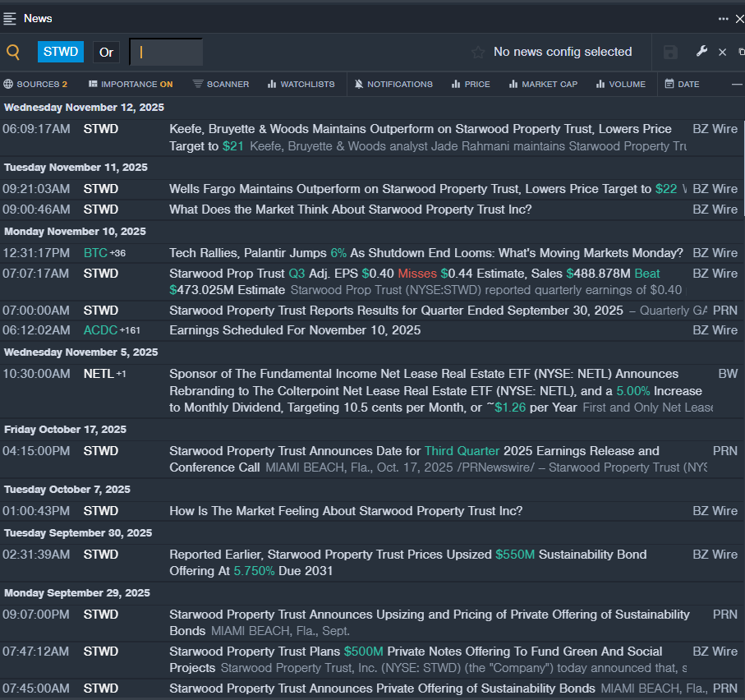This screenshot has width=745, height=700.
Task: Expand the Watchlists filter
Action: tap(301, 84)
